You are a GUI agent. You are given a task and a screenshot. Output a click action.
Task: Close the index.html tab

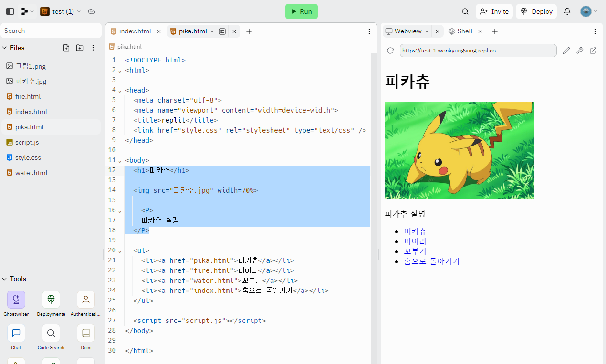(159, 31)
